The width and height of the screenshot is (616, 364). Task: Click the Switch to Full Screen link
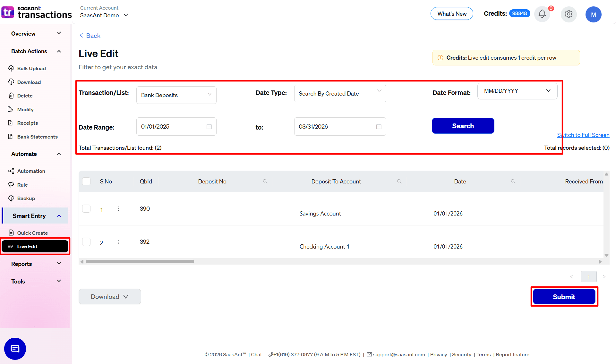point(583,135)
